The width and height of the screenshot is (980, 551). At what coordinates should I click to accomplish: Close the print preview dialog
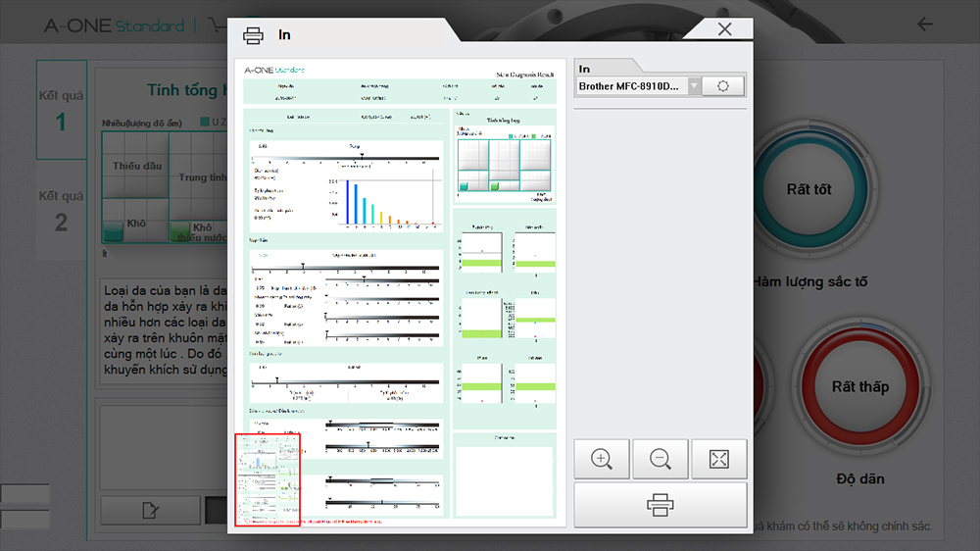pyautogui.click(x=724, y=29)
